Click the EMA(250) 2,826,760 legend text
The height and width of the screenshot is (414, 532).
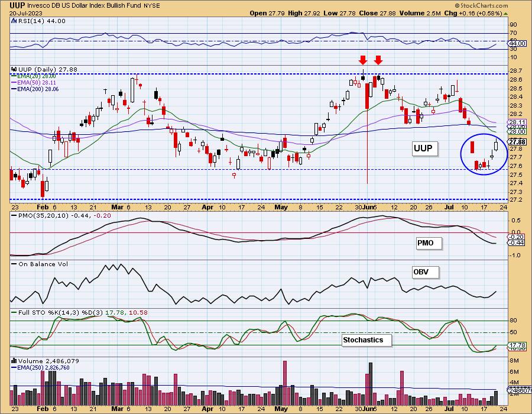44,367
